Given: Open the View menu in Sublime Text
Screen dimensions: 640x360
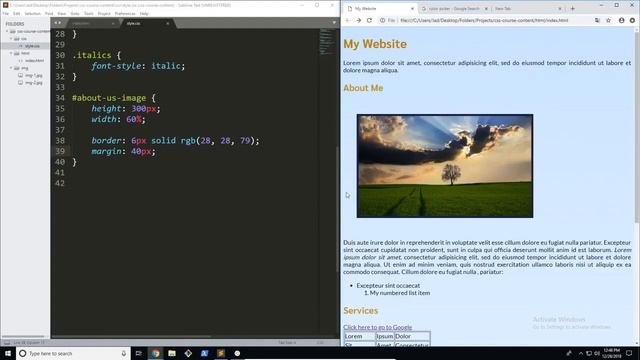Looking at the screenshot, I should click(x=62, y=13).
